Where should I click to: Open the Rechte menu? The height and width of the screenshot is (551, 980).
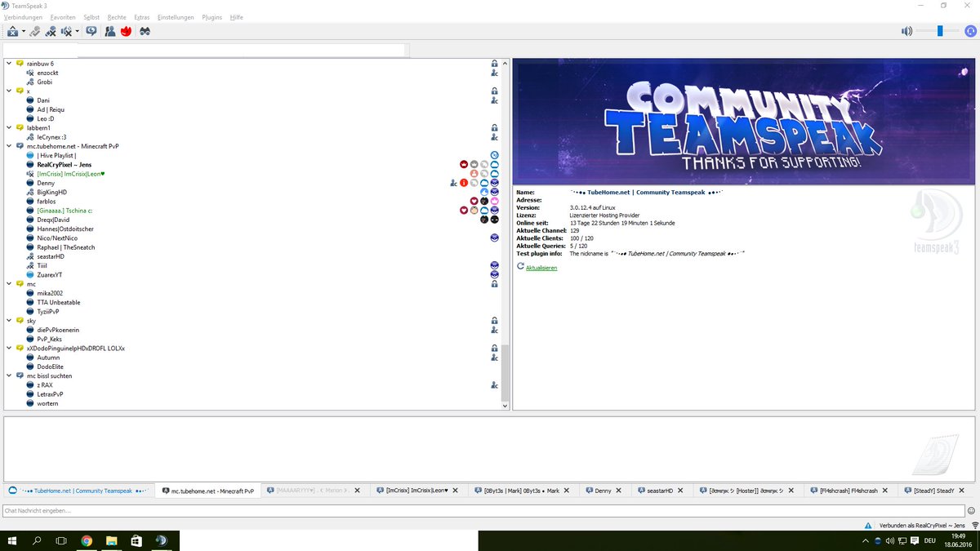tap(117, 17)
